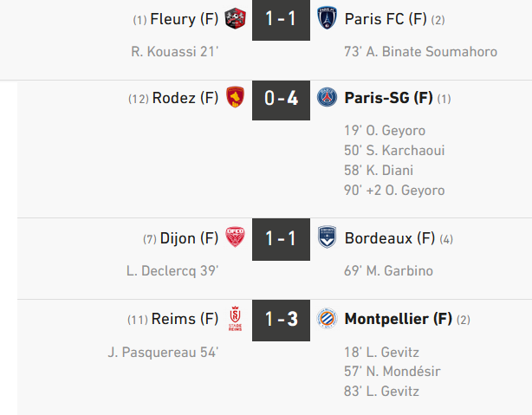The height and width of the screenshot is (415, 532).
Task: Open the Rodez vs Paris-SG 0-4 score
Action: pyautogui.click(x=281, y=98)
